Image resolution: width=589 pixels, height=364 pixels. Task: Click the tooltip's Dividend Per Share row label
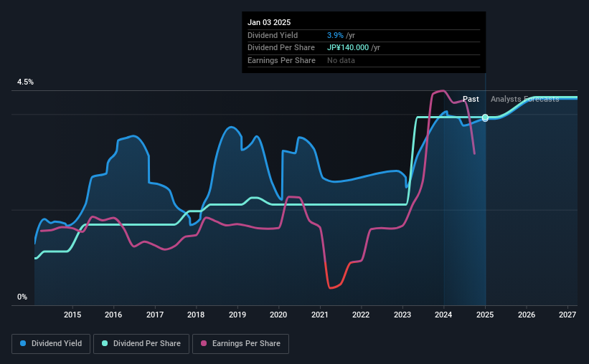click(x=281, y=48)
